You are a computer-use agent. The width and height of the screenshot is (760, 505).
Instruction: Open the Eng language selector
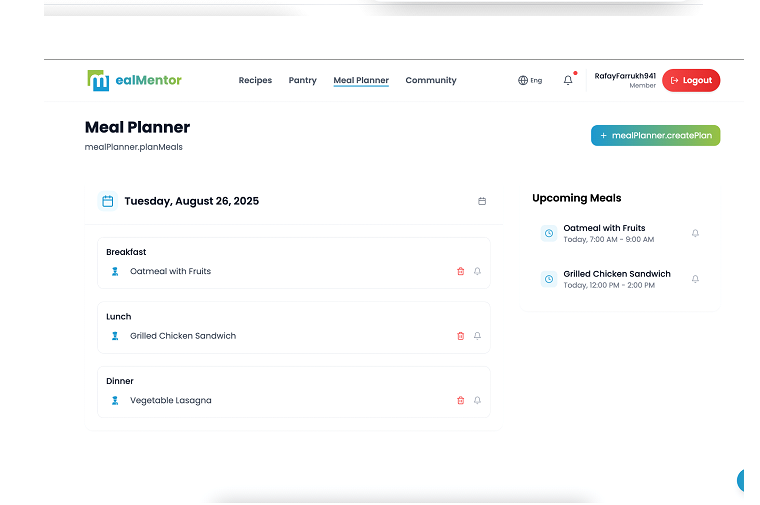point(530,80)
